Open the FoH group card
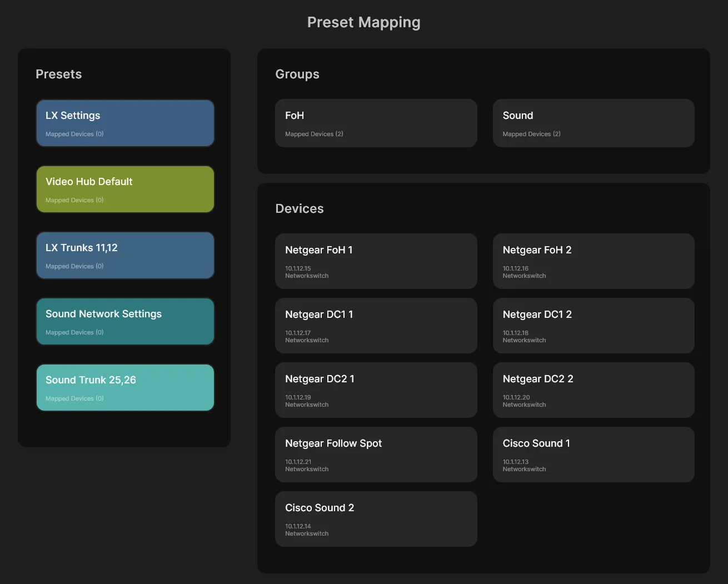 click(x=376, y=123)
